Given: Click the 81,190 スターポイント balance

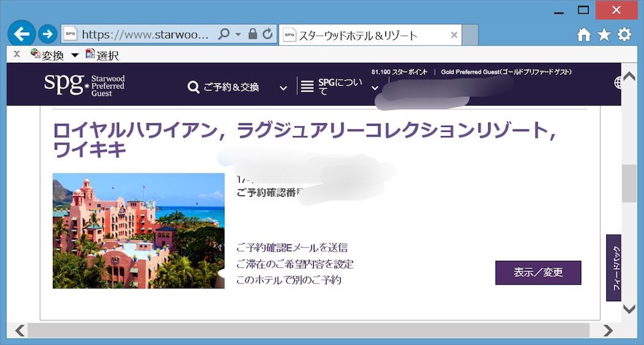Looking at the screenshot, I should coord(399,72).
